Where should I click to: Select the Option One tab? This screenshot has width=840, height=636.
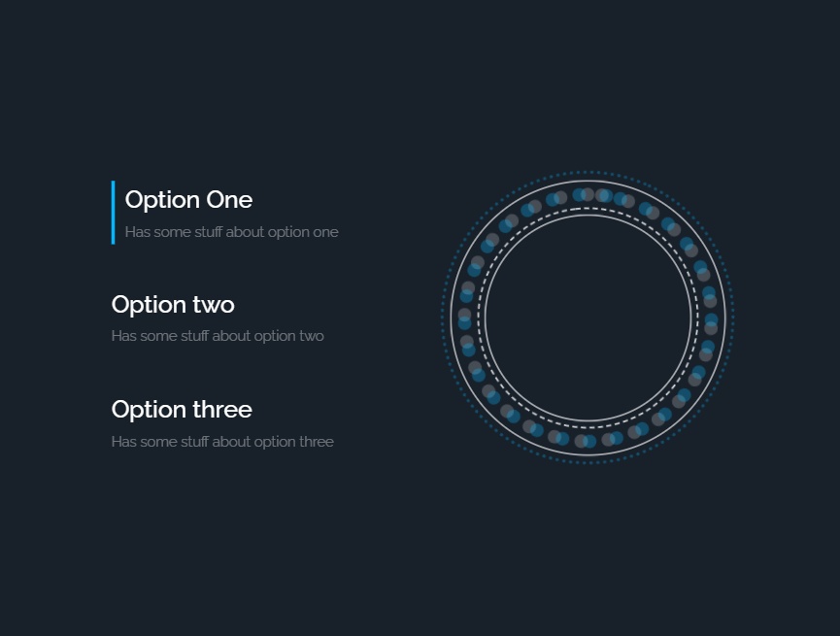tap(188, 200)
